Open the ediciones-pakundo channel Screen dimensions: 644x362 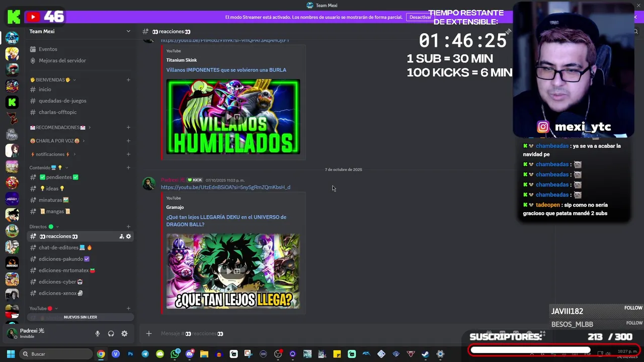(80, 259)
